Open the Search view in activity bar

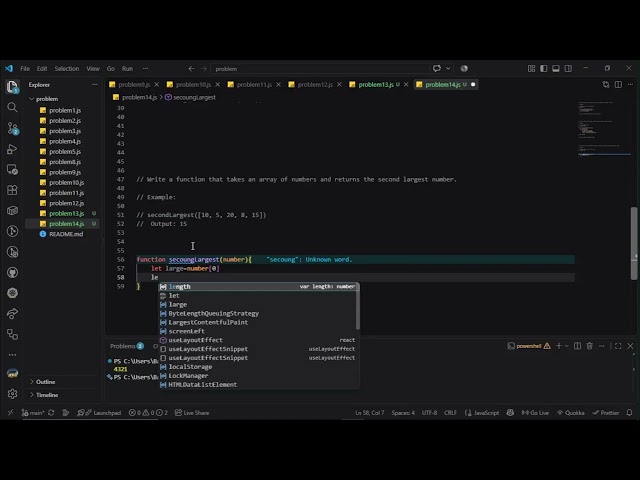click(12, 107)
